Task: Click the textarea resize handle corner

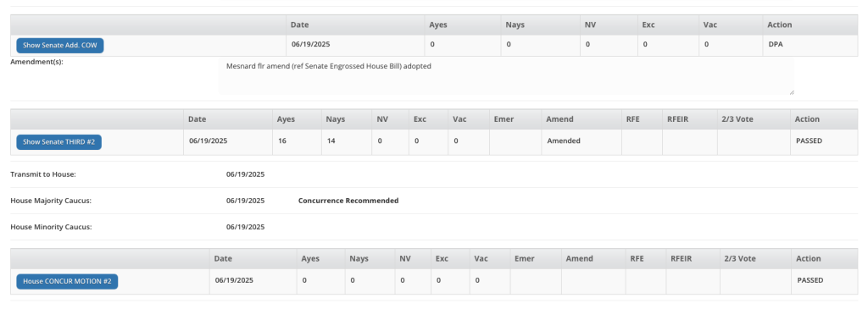Action: [792, 92]
